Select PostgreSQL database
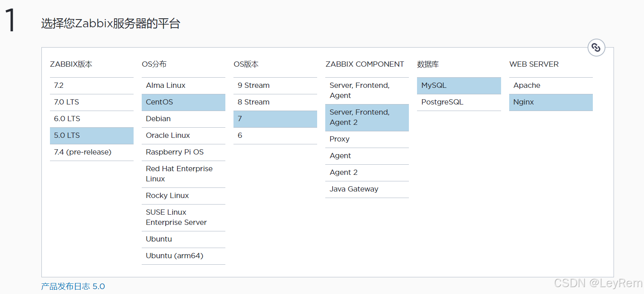The image size is (644, 294). (458, 102)
